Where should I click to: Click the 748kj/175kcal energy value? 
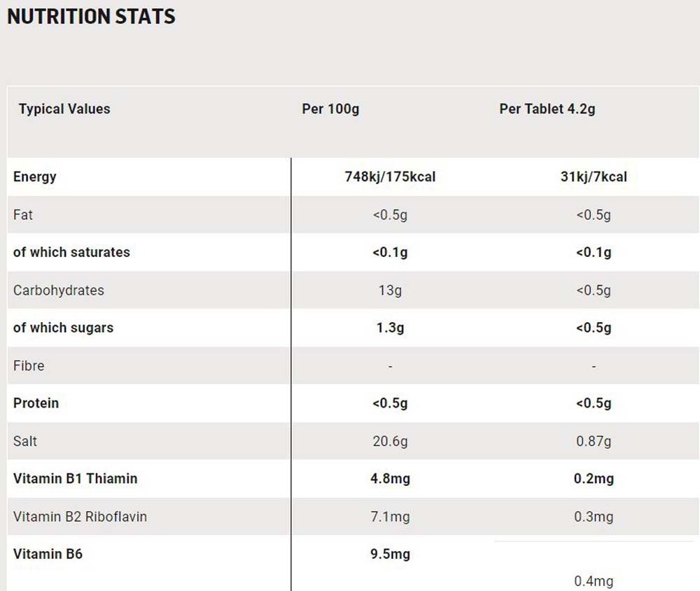(x=390, y=177)
